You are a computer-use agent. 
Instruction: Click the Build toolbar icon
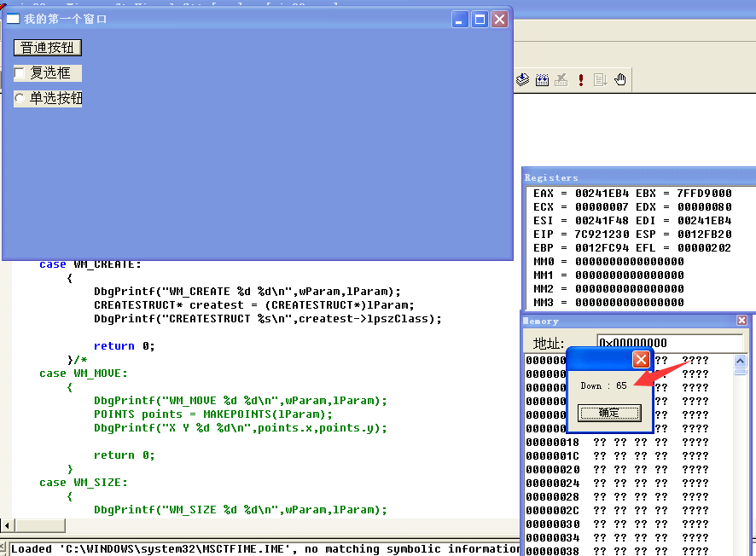542,79
